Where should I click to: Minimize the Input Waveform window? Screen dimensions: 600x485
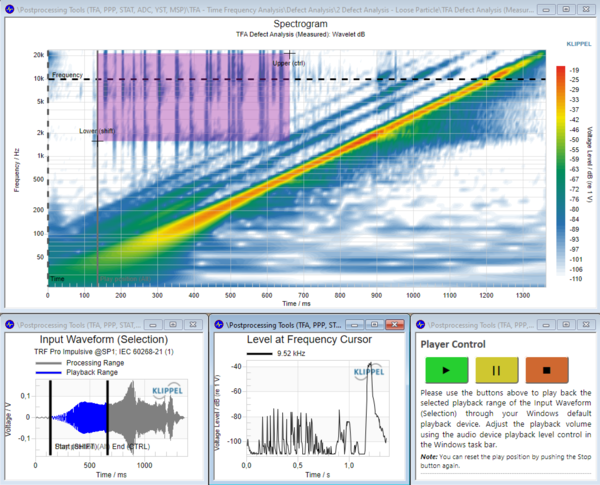coord(153,324)
